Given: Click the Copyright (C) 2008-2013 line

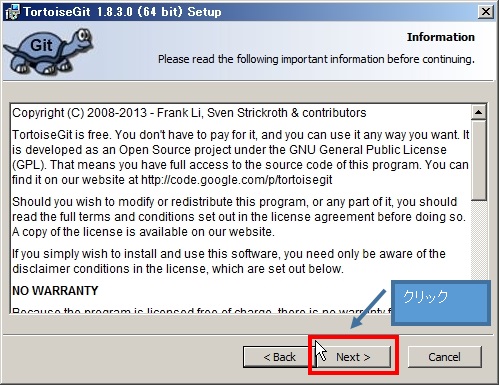Looking at the screenshot, I should pyautogui.click(x=189, y=113).
